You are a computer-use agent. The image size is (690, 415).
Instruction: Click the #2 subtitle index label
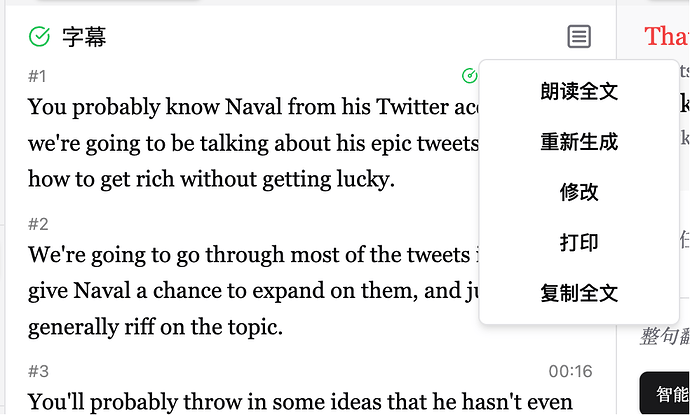click(x=38, y=224)
